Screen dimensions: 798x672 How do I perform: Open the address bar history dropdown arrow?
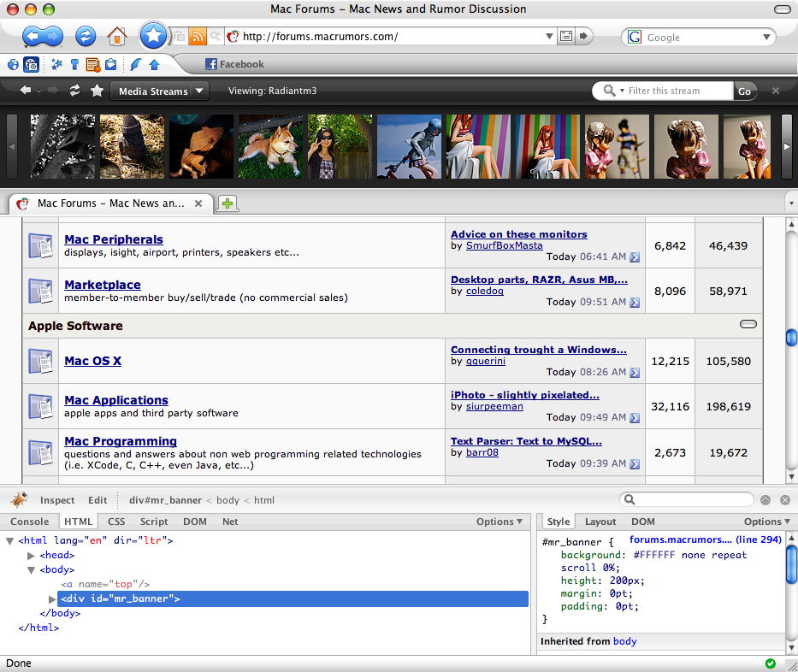[549, 36]
